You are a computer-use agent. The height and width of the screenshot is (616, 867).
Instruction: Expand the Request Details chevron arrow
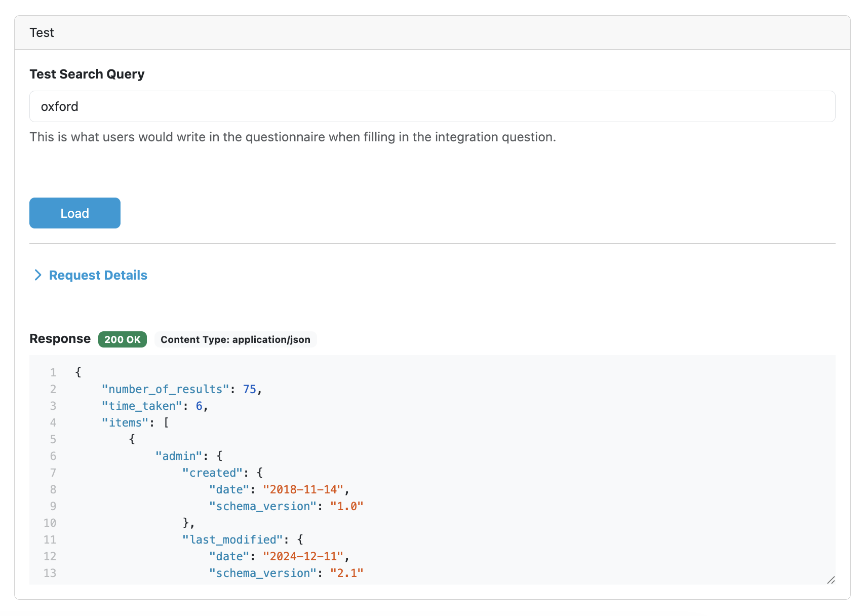click(37, 275)
